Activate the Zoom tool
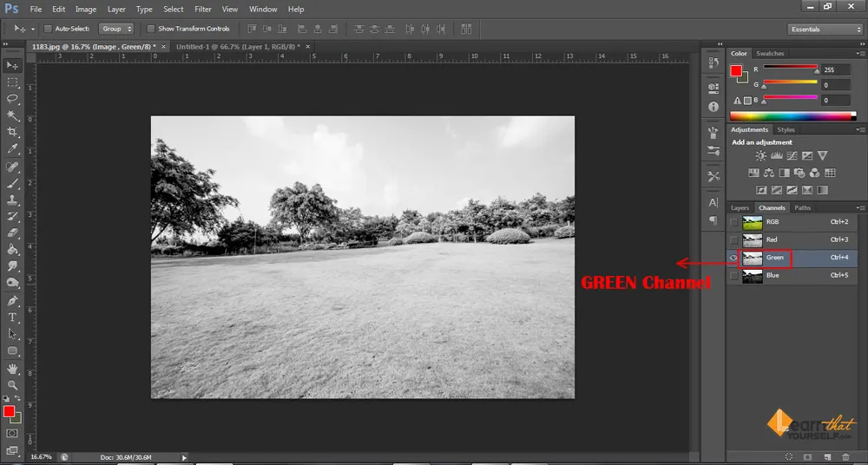 (x=13, y=384)
